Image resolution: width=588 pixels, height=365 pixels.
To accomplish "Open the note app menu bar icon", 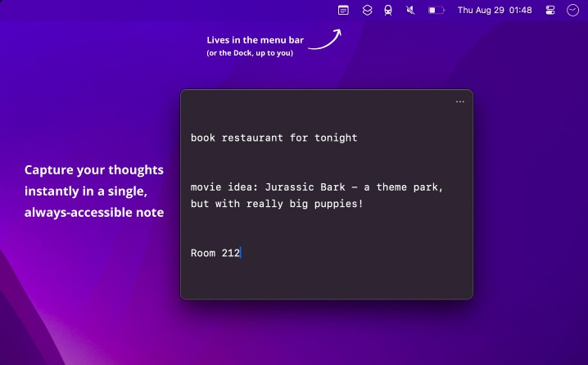I will click(x=343, y=10).
